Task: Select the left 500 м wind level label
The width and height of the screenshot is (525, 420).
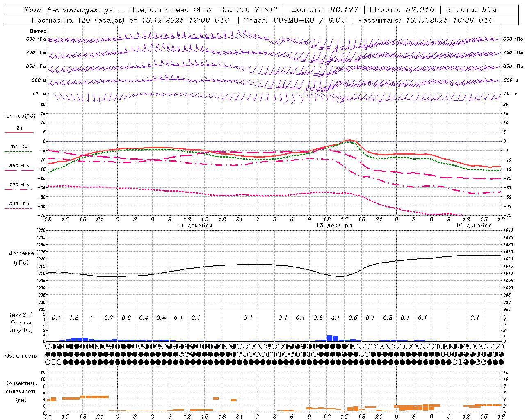Action: pos(39,80)
